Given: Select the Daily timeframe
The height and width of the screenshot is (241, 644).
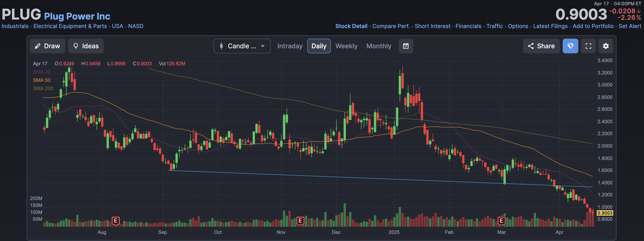Looking at the screenshot, I should click(319, 46).
